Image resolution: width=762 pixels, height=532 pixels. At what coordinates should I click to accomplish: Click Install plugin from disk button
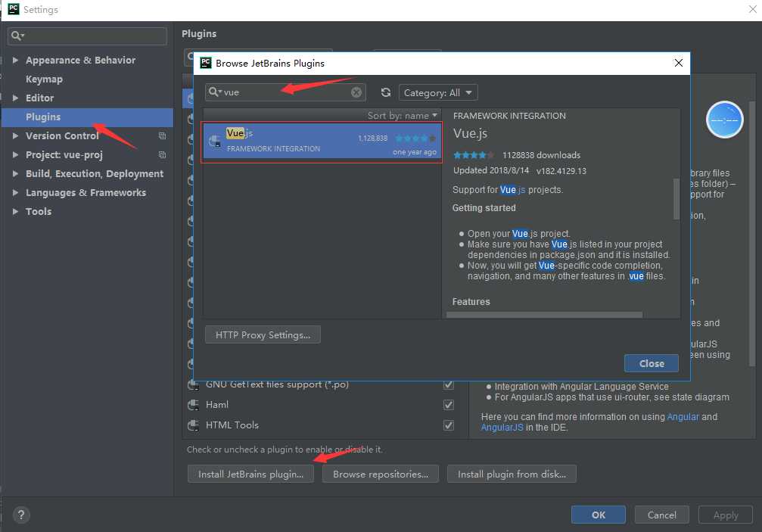(x=512, y=474)
